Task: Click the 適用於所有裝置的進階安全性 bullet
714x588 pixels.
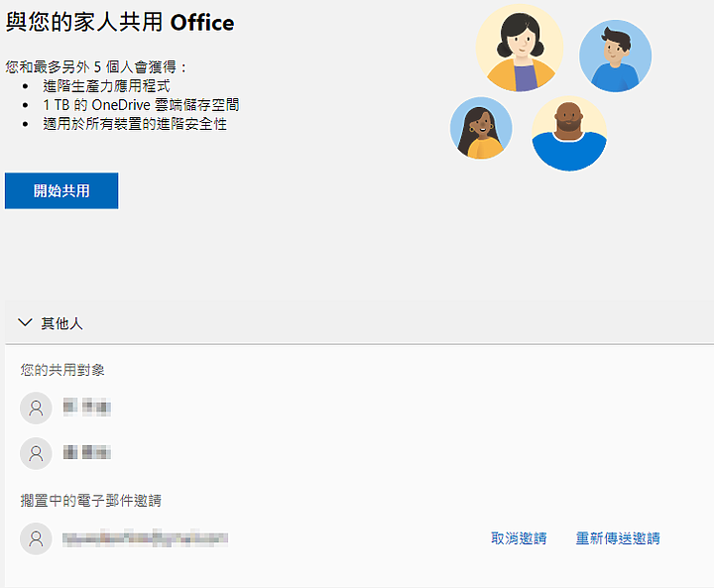Action: pos(135,124)
